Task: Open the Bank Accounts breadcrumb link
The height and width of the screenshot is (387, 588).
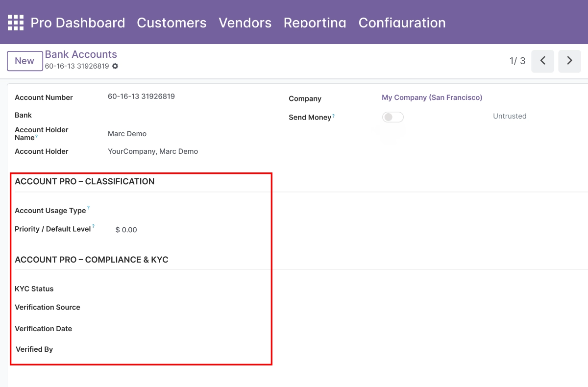Action: point(81,54)
